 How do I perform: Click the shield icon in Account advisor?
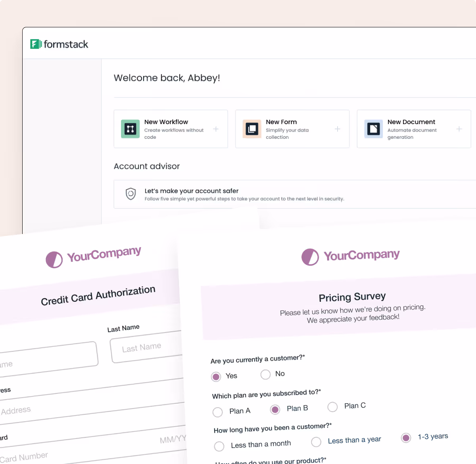click(131, 194)
